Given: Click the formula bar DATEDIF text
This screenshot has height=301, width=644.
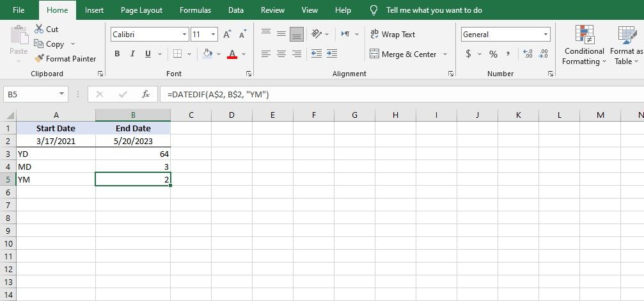Looking at the screenshot, I should tap(218, 95).
